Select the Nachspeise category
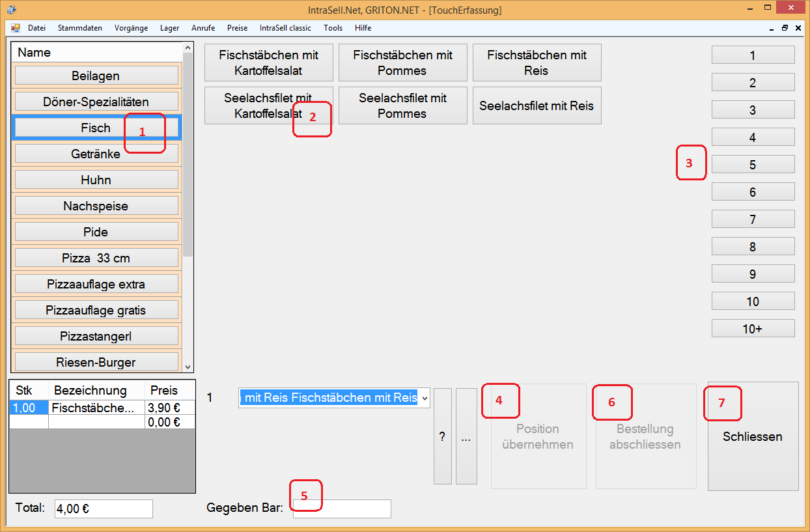The width and height of the screenshot is (810, 532). tap(96, 206)
